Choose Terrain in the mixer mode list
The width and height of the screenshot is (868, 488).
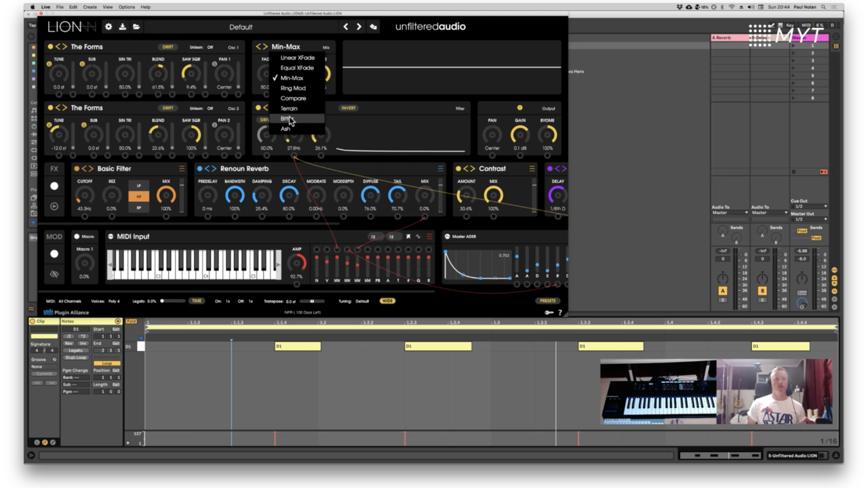(289, 108)
